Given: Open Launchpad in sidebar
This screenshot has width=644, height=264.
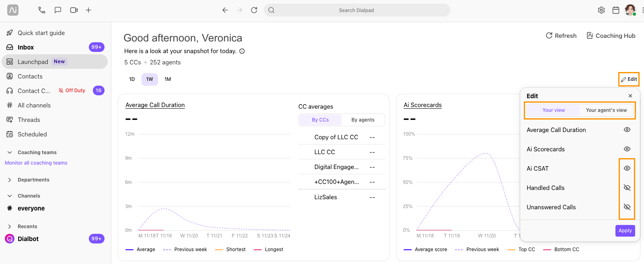Looking at the screenshot, I should point(55,62).
